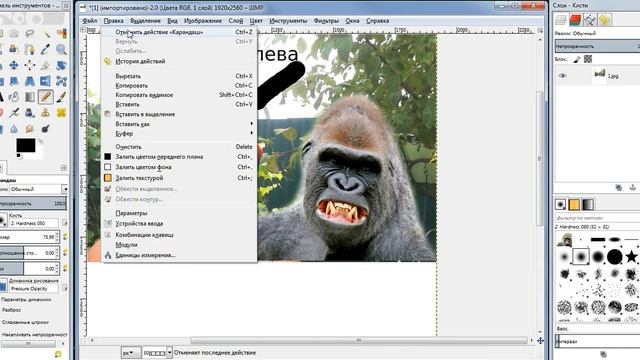640x360 pixels.
Task: Select the Color Picker eyedropper tool
Action: pyautogui.click(x=45, y=49)
